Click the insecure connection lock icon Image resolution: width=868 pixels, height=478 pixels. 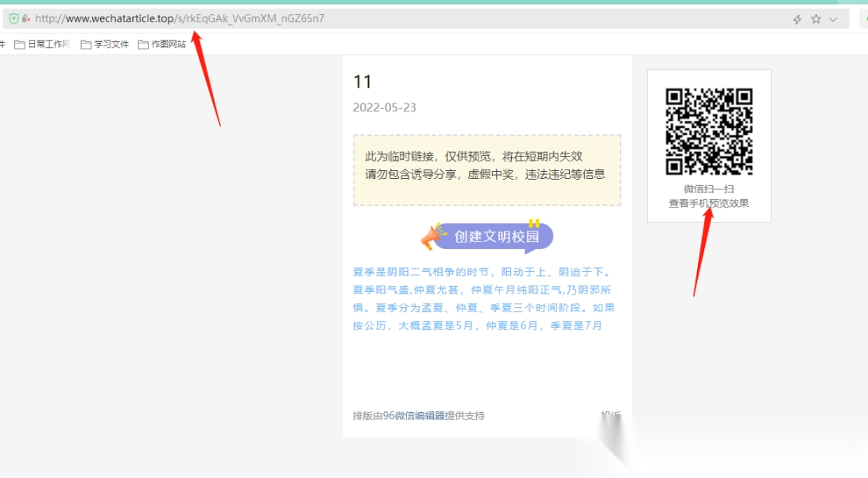tap(26, 18)
